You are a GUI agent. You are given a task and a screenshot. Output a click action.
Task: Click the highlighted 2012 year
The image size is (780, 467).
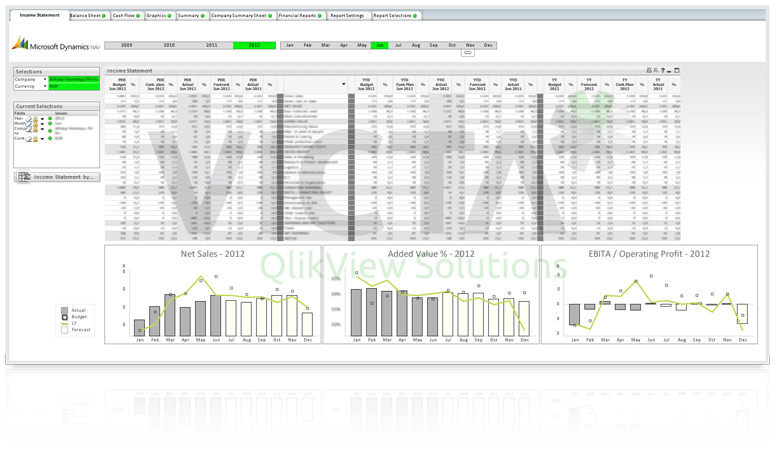pos(254,45)
